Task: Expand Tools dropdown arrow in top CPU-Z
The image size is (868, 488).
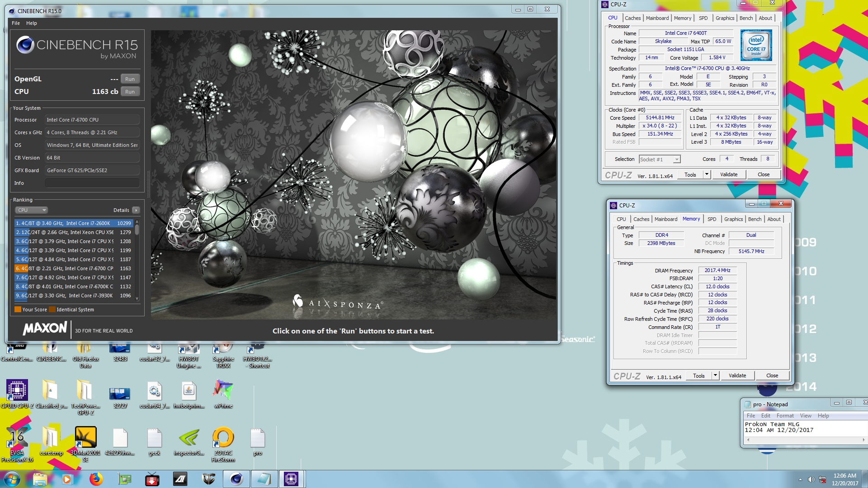Action: coord(707,174)
